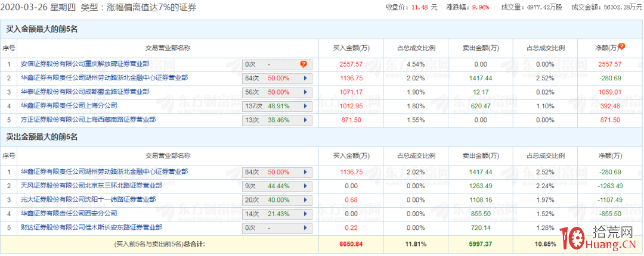Click the net amount 1059.01
The image size is (644, 256).
[x=610, y=92]
